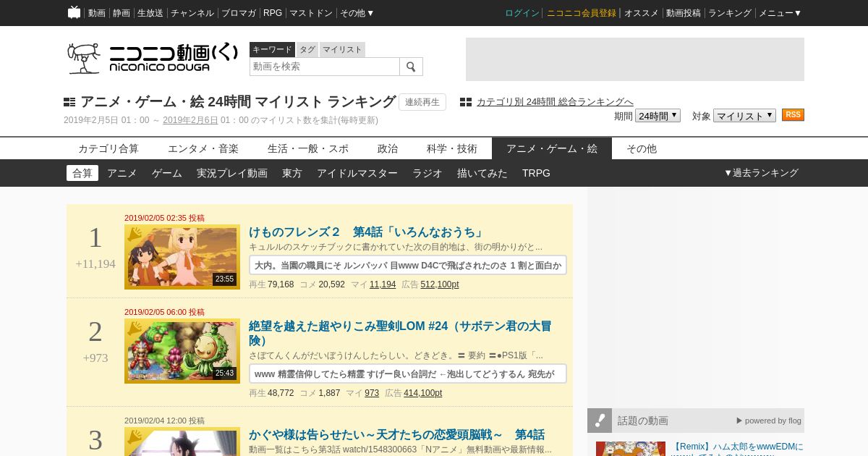The height and width of the screenshot is (456, 868).
Task: Select 描いてみた subcategory
Action: 482,173
